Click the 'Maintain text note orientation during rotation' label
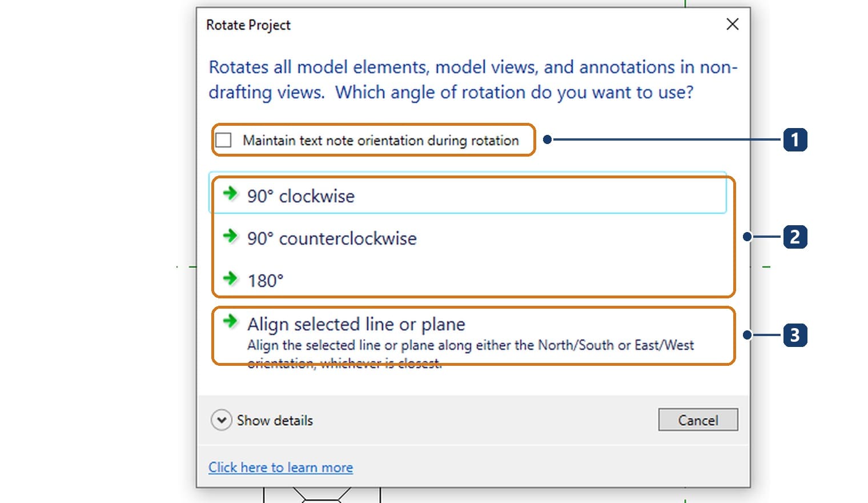Screen dimensions: 868x503 (381, 141)
